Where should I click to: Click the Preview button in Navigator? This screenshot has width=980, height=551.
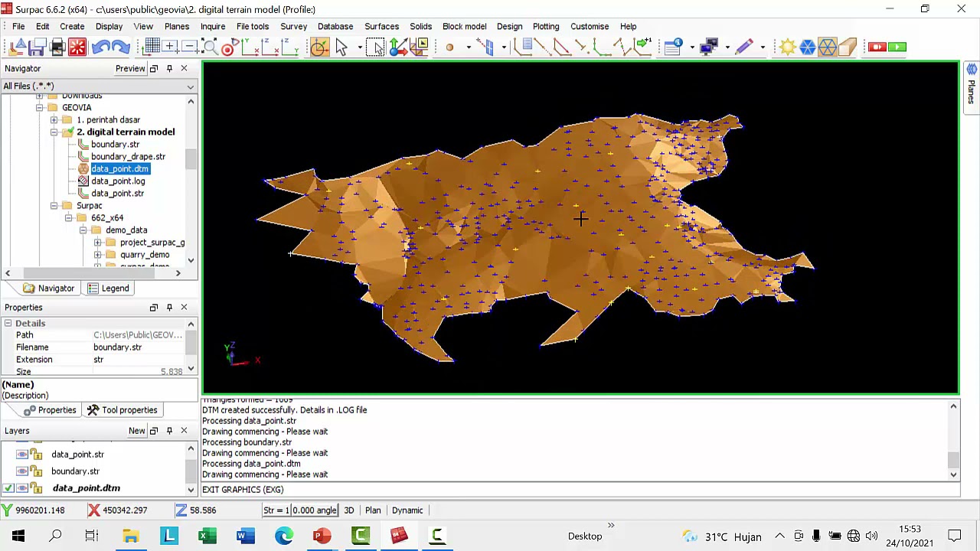point(130,69)
